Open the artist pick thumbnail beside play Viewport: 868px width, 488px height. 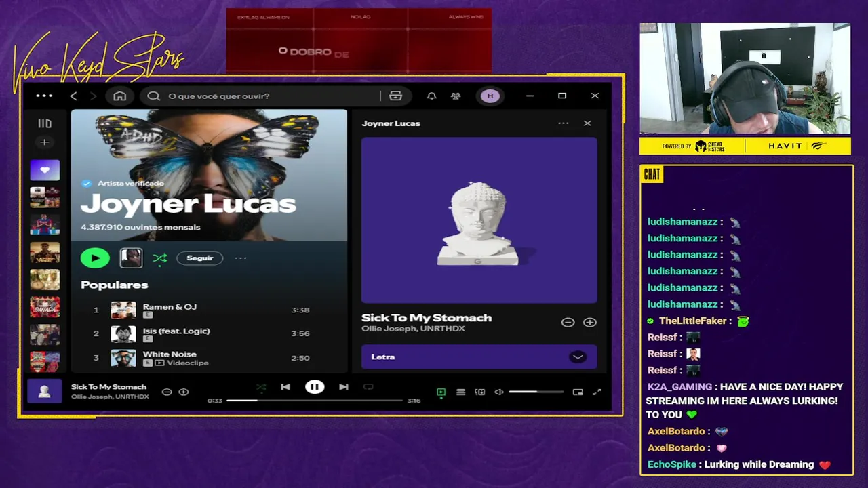pyautogui.click(x=131, y=258)
